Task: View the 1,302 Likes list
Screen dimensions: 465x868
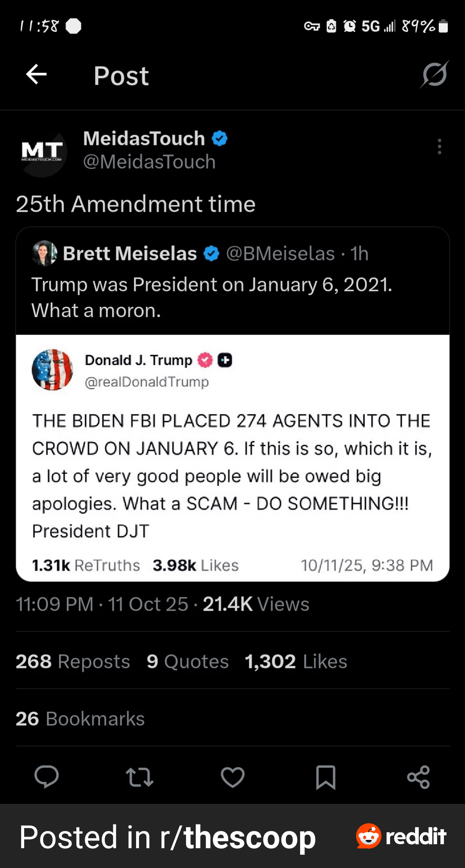Action: pos(296,661)
